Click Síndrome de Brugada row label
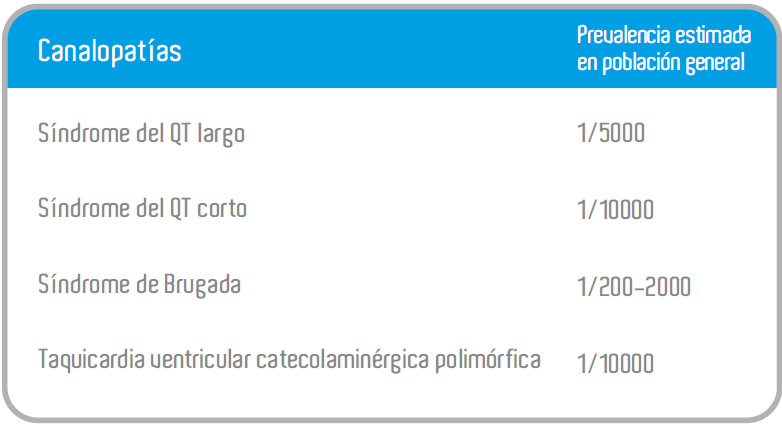 139,285
